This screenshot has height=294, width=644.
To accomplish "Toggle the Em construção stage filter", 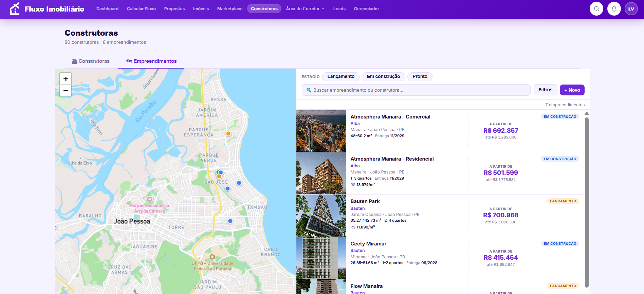I will [383, 77].
